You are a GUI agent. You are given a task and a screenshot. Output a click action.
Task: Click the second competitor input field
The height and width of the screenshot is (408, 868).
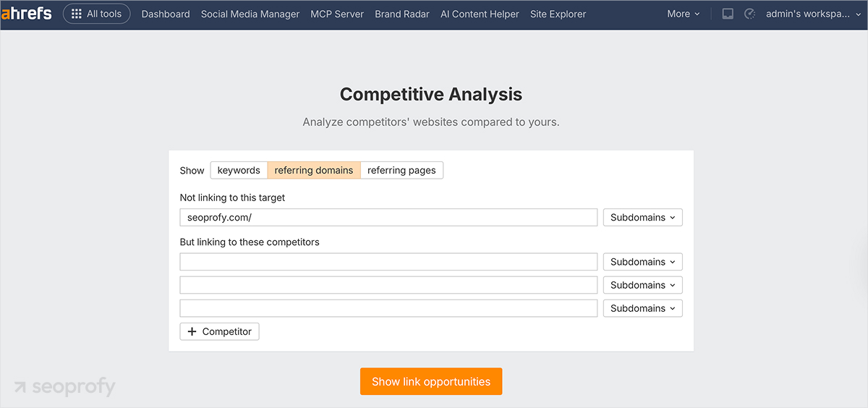pos(388,285)
